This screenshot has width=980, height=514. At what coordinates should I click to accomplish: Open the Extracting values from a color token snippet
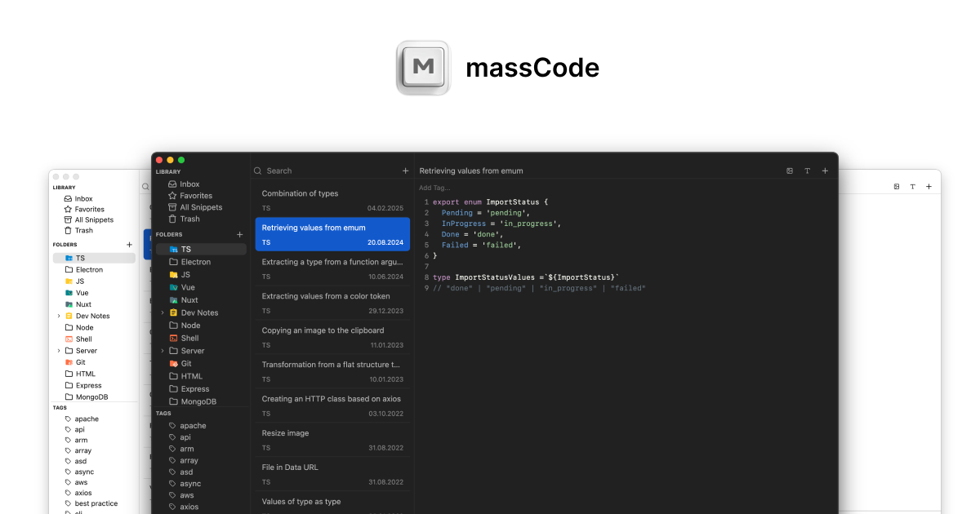[332, 303]
